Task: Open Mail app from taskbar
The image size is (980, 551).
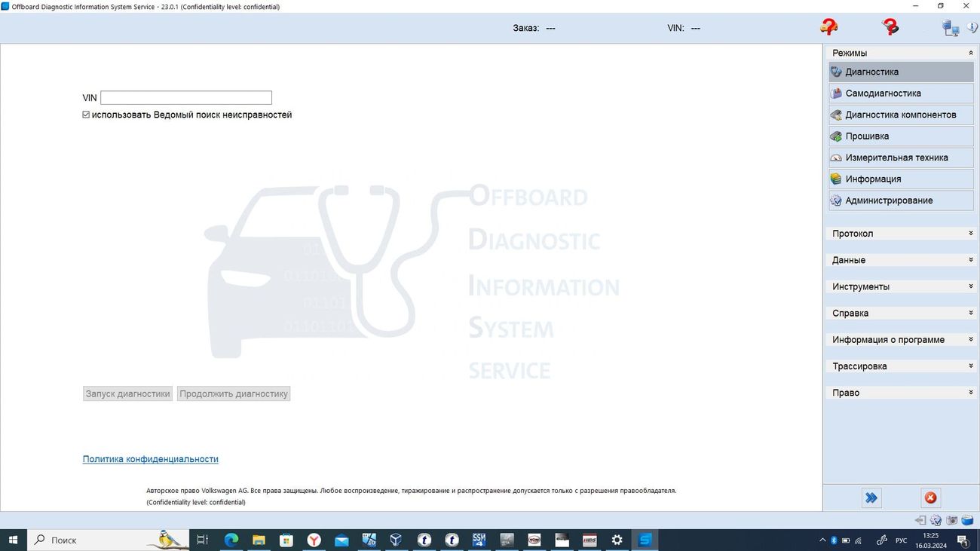Action: coord(341,540)
